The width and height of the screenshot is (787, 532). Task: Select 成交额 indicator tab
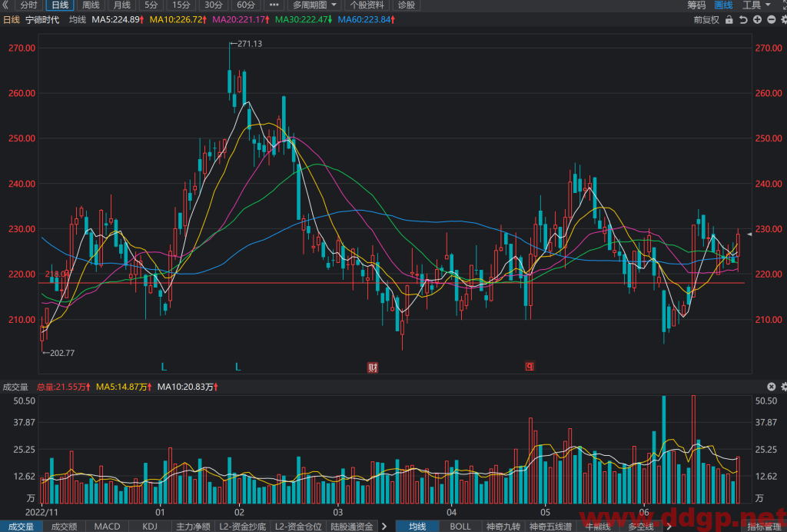click(x=65, y=527)
